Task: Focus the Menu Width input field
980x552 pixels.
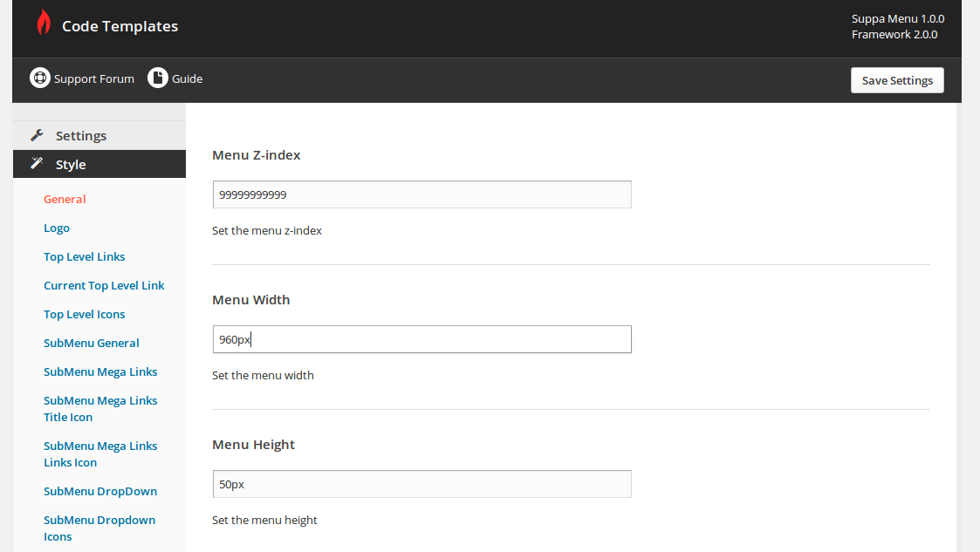Action: [x=421, y=339]
